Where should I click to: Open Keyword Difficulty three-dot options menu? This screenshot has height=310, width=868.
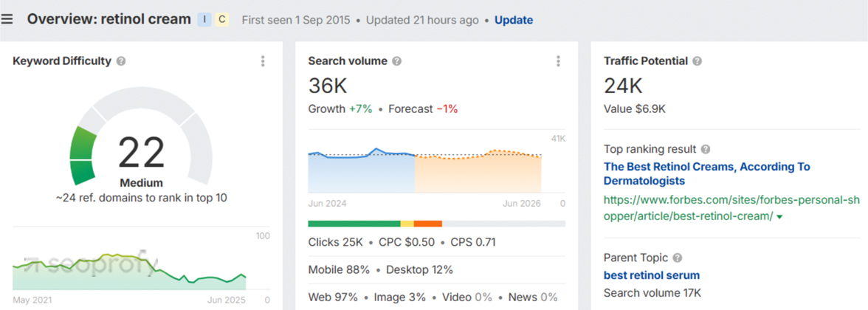click(x=263, y=61)
